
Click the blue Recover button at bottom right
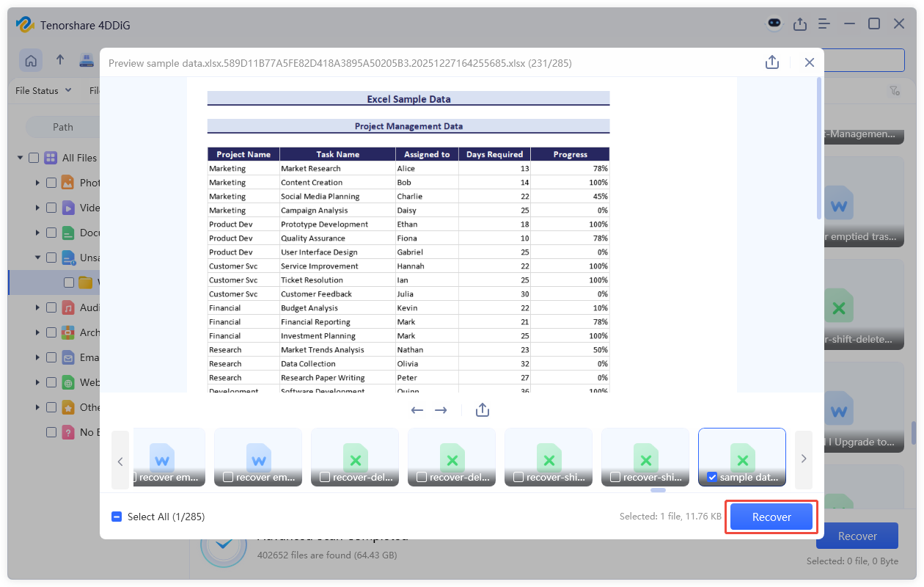[857, 536]
